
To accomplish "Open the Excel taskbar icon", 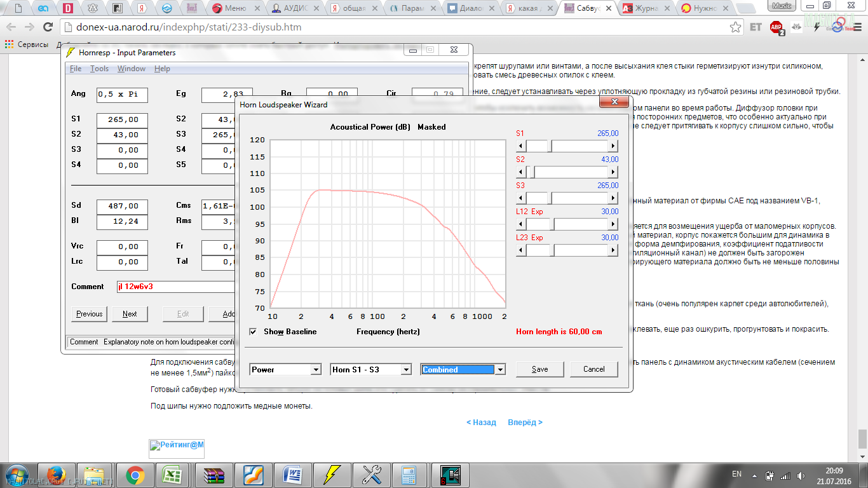I will [172, 474].
